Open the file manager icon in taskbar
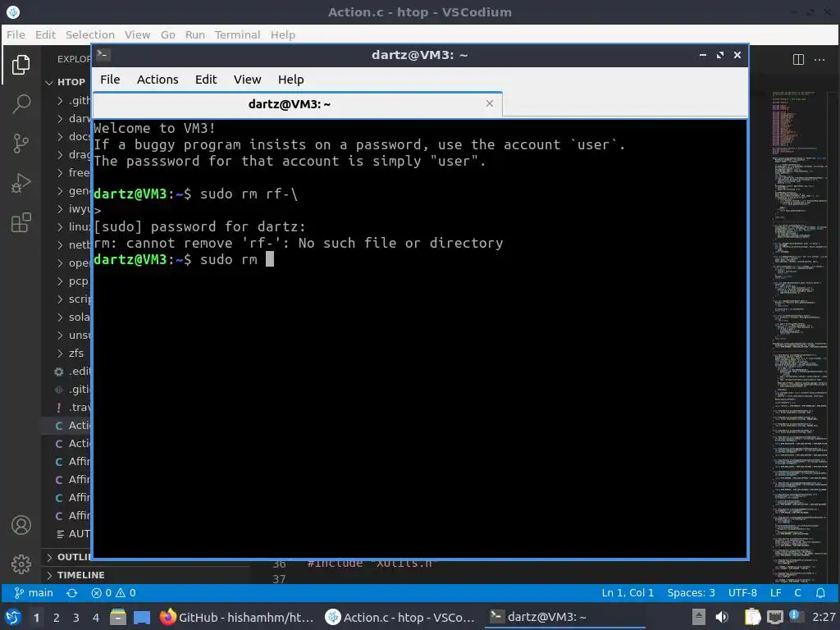Screen dimensions: 840x630 point(118,617)
